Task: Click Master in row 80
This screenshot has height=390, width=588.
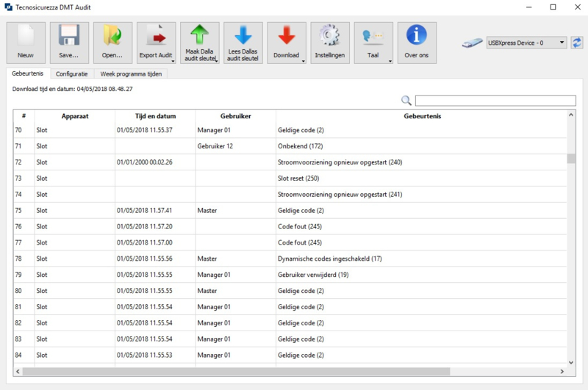Action: tap(207, 291)
